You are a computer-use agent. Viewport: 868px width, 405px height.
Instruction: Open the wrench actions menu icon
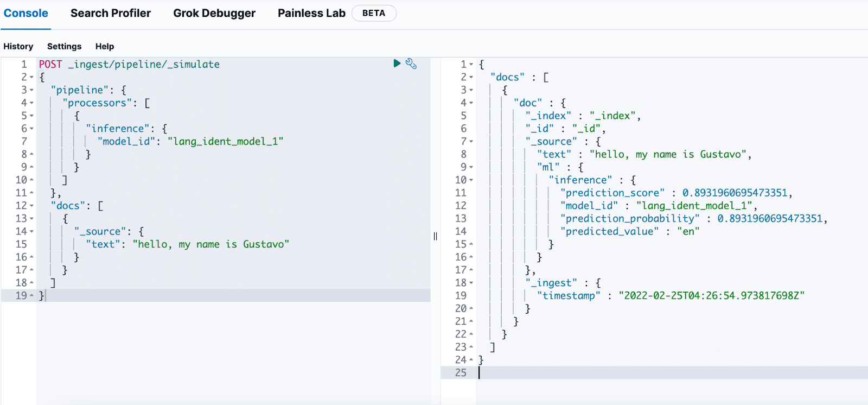point(411,64)
